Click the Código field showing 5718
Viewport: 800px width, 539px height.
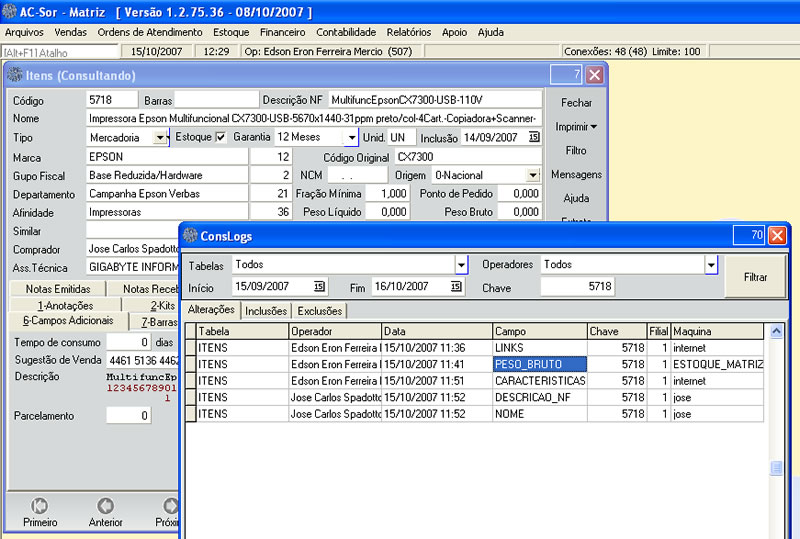click(112, 100)
